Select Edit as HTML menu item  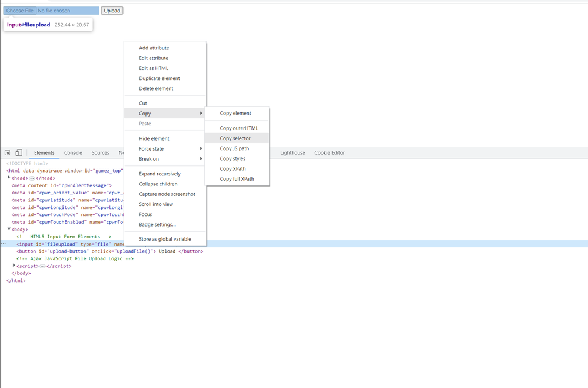click(x=154, y=68)
